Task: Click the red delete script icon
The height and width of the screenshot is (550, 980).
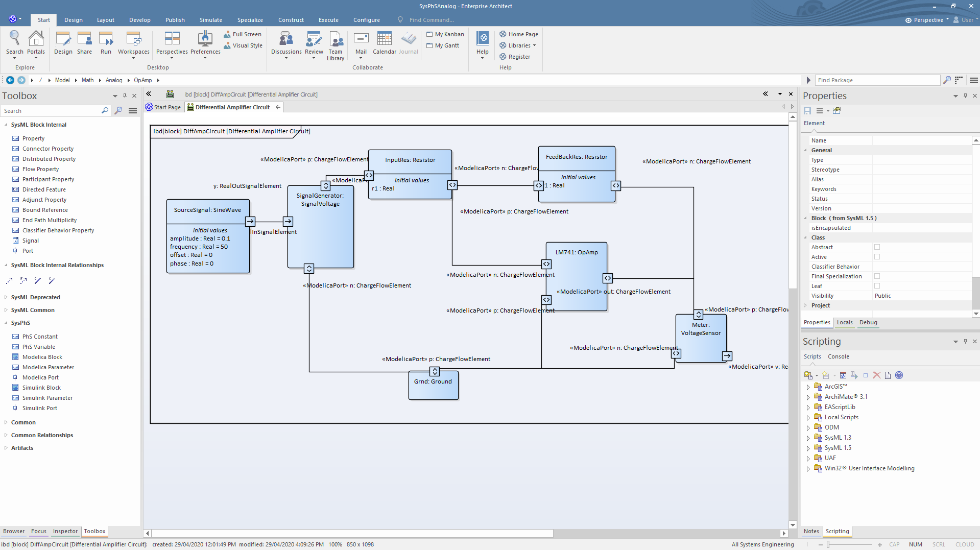Action: point(877,375)
